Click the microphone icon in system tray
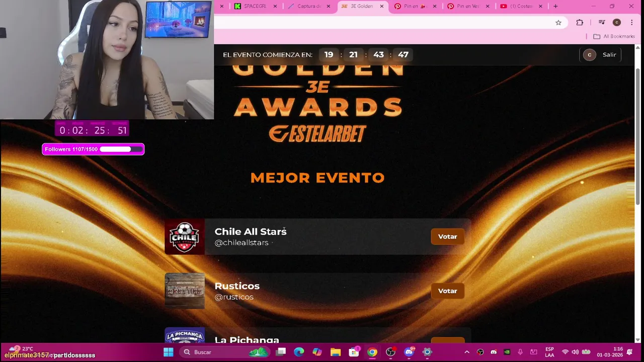The width and height of the screenshot is (644, 362). (x=520, y=352)
